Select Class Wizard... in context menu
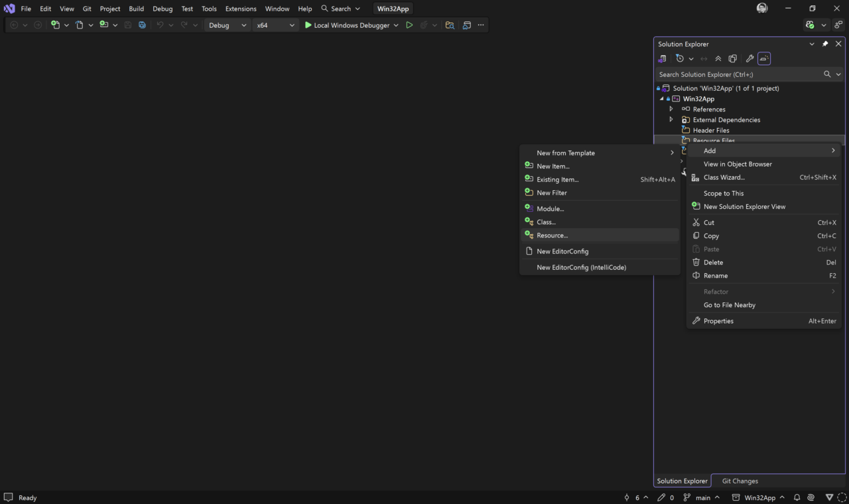The image size is (849, 504). click(724, 178)
